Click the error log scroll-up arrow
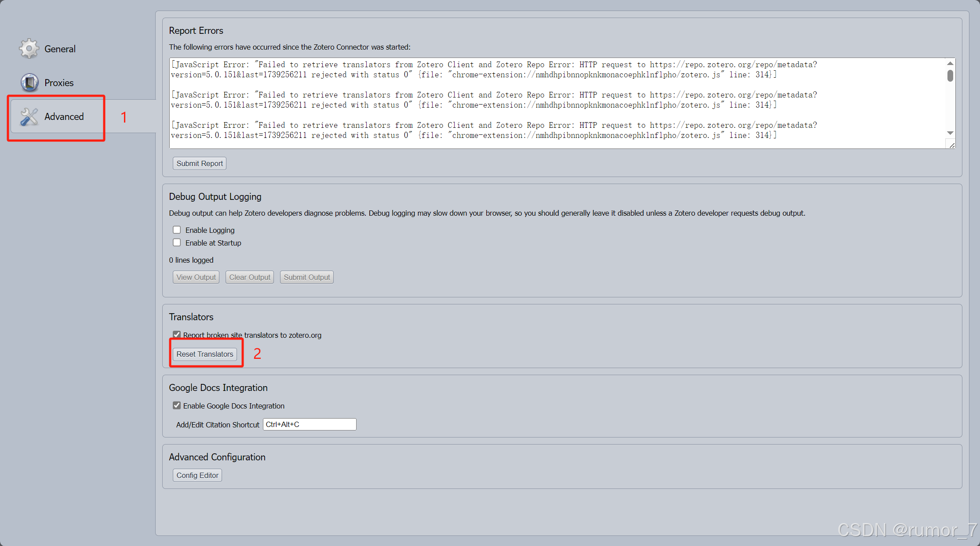Screen dimensions: 980x546 [x=950, y=64]
